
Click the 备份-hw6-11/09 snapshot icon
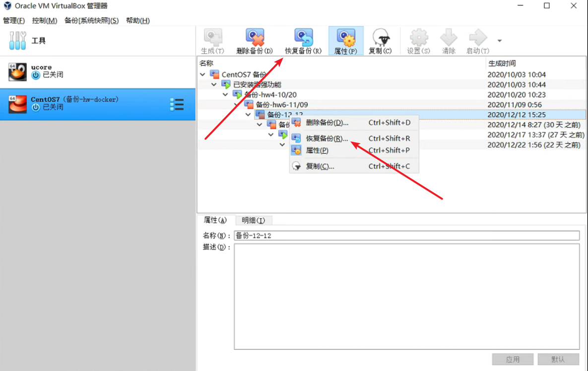click(249, 104)
